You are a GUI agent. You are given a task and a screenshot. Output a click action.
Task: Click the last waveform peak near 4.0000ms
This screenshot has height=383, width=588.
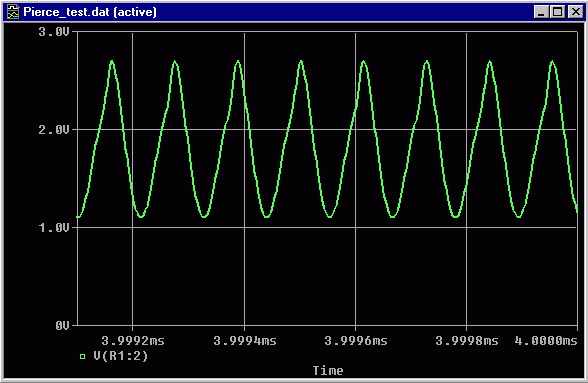[x=552, y=61]
